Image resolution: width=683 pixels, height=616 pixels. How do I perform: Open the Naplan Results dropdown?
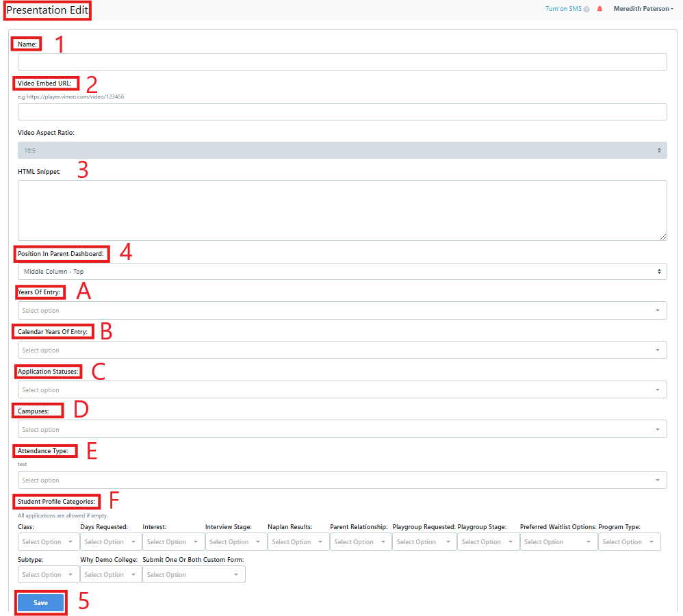click(298, 541)
